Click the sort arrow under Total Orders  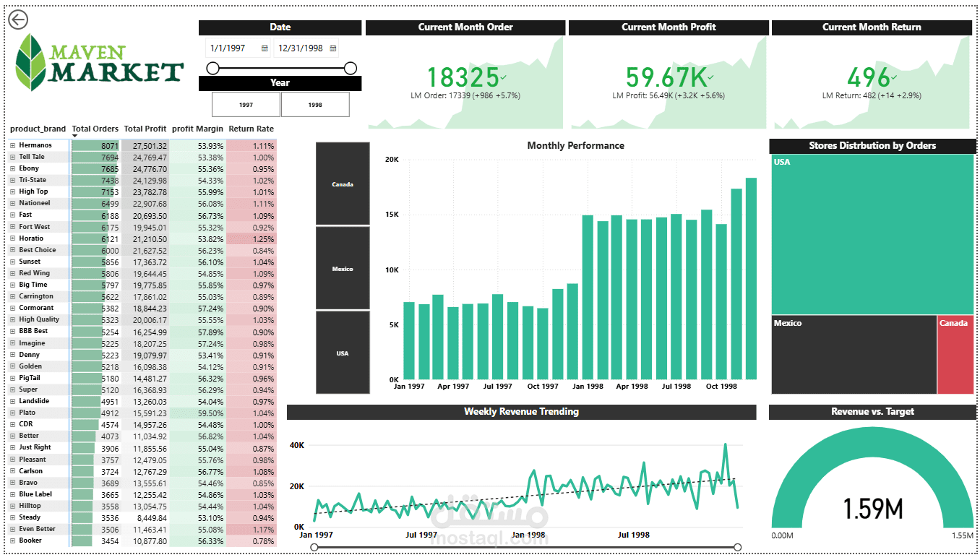pyautogui.click(x=74, y=136)
